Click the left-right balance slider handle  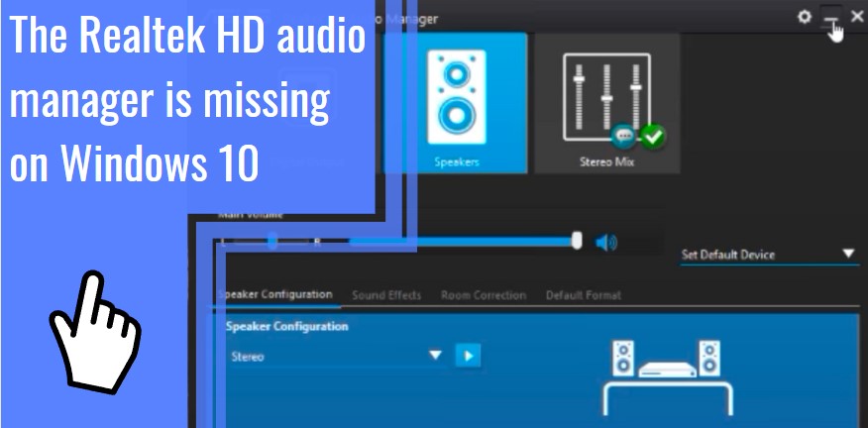(271, 242)
